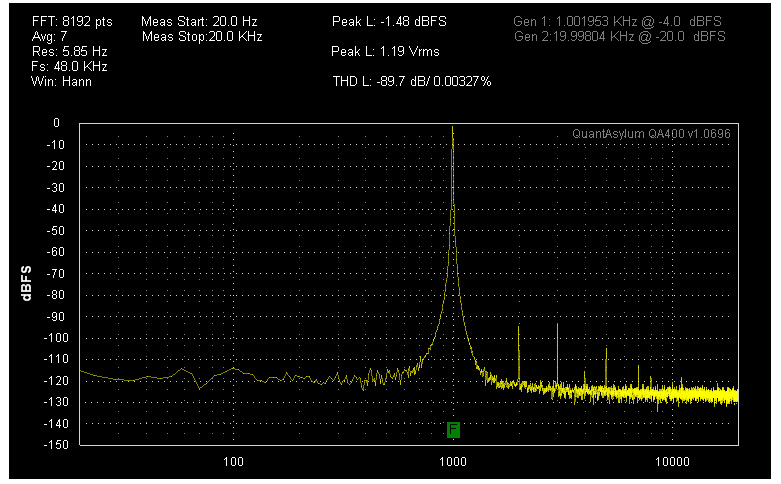Click the 'Res: 5.85 Hz' text
The width and height of the screenshot is (781, 484).
point(69,51)
